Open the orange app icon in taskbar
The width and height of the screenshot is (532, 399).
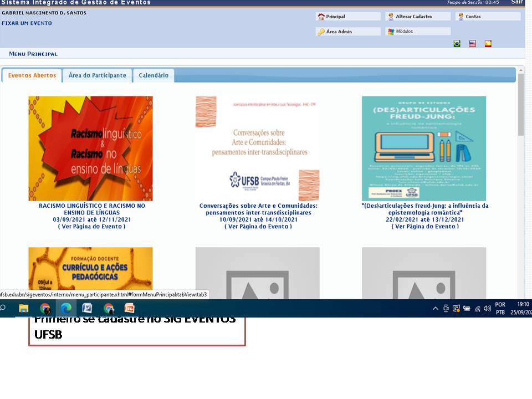point(130,308)
